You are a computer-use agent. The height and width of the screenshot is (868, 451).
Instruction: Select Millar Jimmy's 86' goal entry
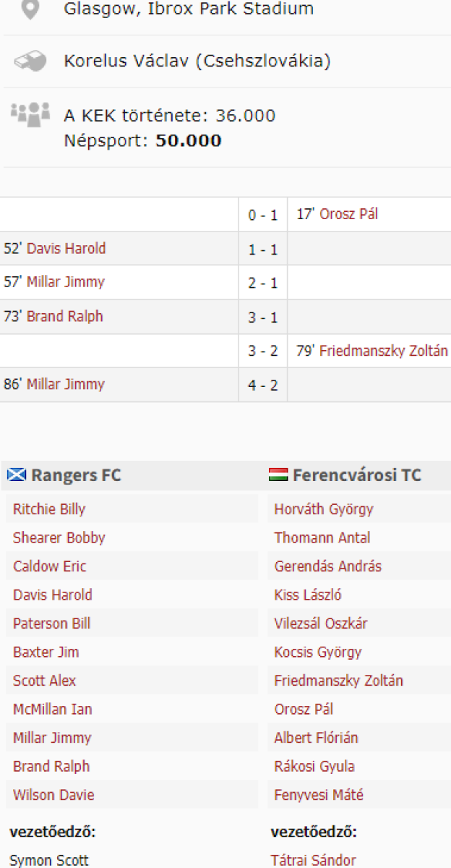(65, 384)
